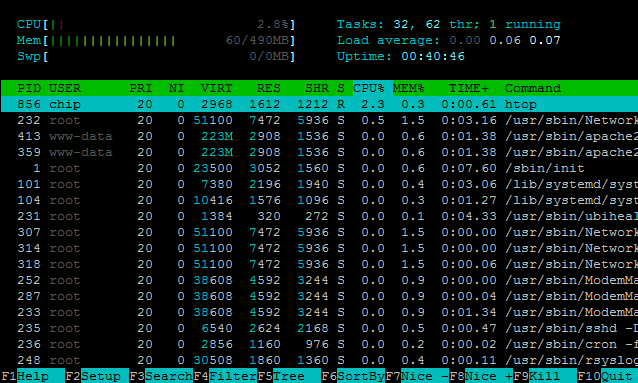
Task: Select ModemManager row PID 252
Action: (x=319, y=280)
